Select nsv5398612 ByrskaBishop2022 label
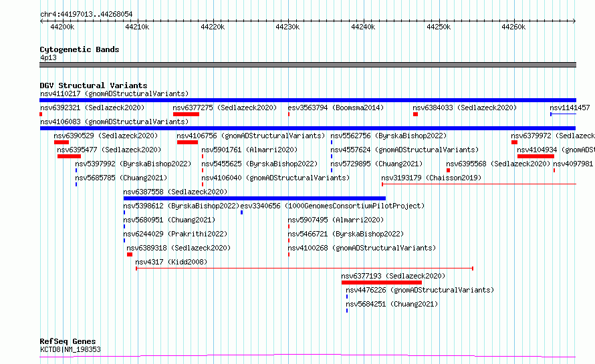 (181, 206)
